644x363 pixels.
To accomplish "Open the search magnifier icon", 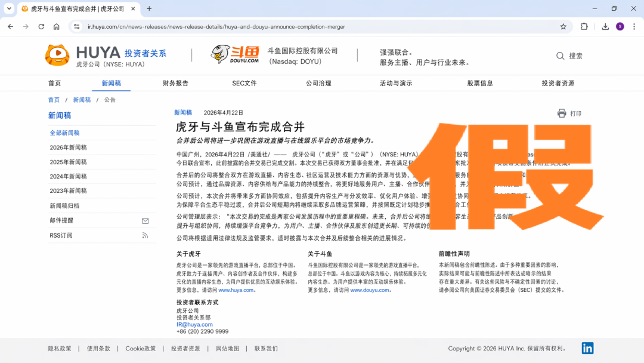I will click(x=560, y=56).
